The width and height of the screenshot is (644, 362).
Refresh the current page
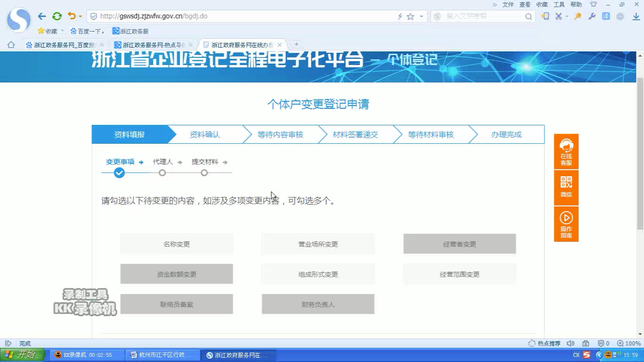point(57,16)
